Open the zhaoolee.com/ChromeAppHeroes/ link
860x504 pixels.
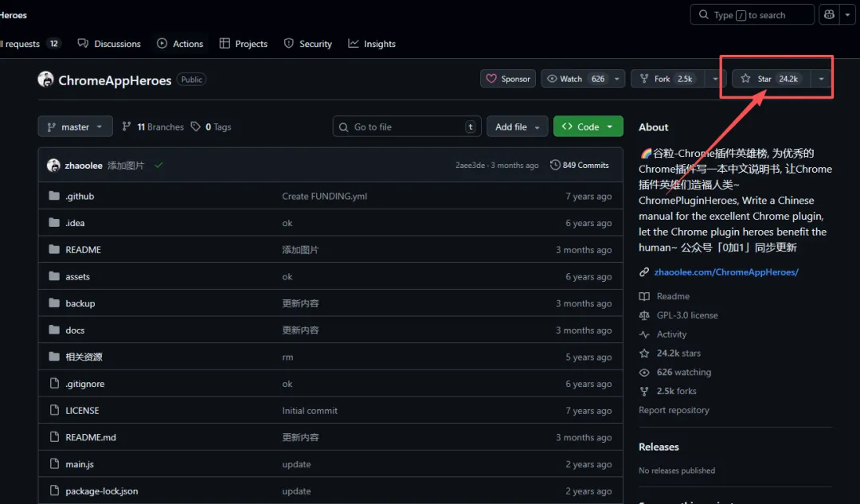pos(726,272)
